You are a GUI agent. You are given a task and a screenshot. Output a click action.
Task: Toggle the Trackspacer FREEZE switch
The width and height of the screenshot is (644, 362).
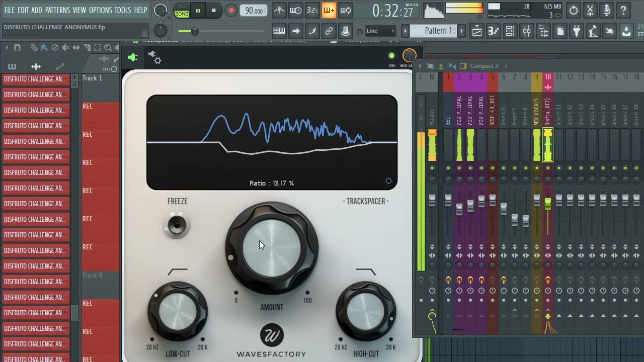pyautogui.click(x=177, y=225)
